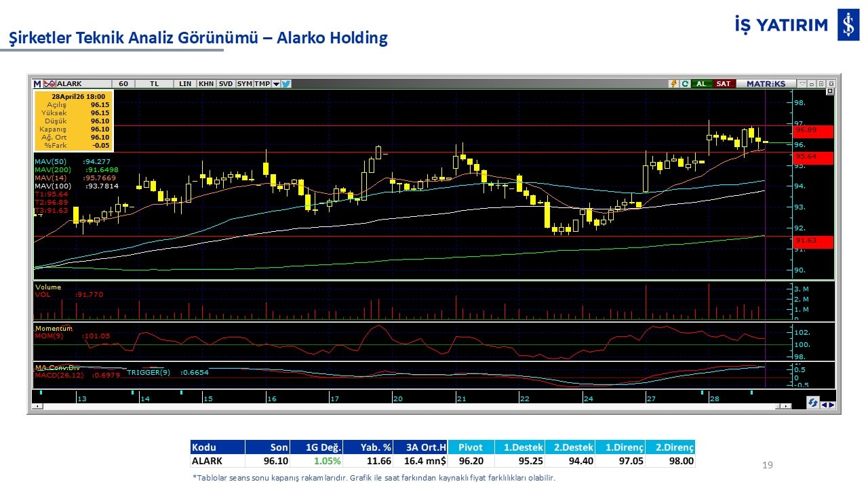Select the TMP toolbar item
Image resolution: width=868 pixels, height=488 pixels.
point(262,84)
